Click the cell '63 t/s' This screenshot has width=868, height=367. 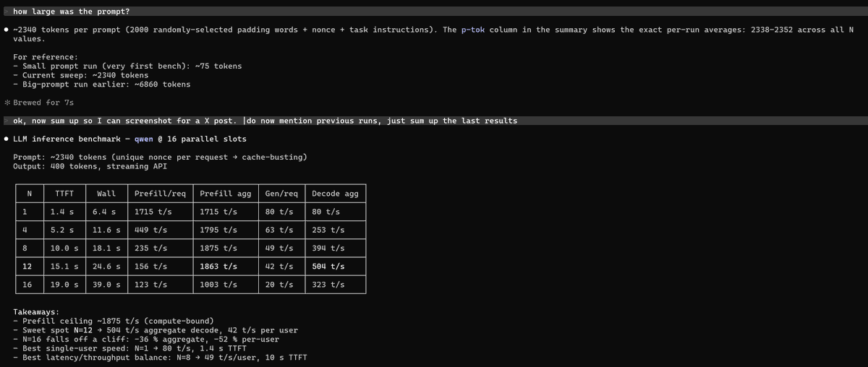point(280,230)
